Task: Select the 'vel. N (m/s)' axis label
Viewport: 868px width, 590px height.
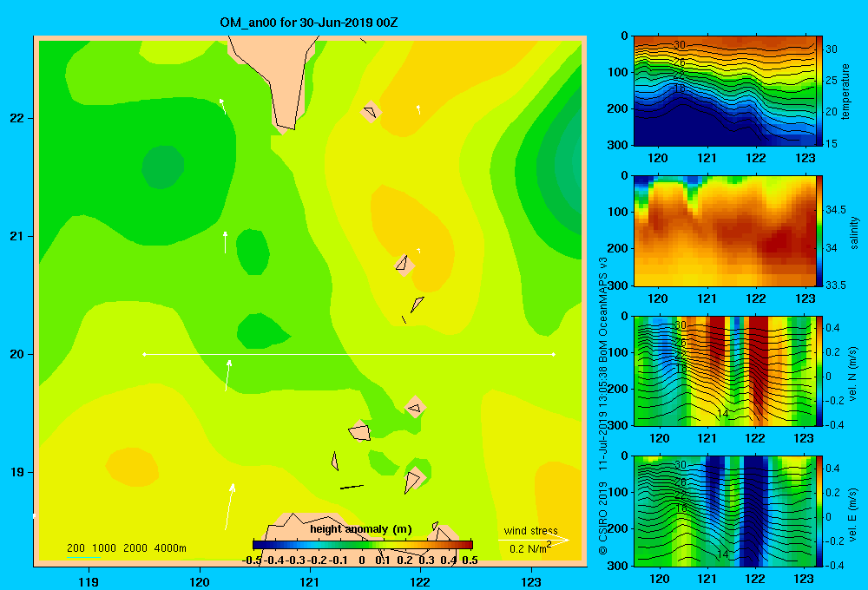Action: click(x=852, y=374)
